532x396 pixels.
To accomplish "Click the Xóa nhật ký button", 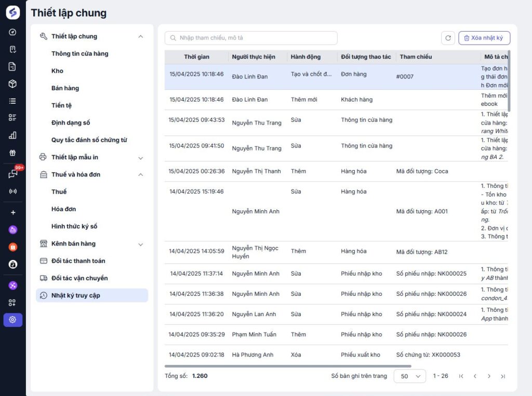I will [x=484, y=38].
